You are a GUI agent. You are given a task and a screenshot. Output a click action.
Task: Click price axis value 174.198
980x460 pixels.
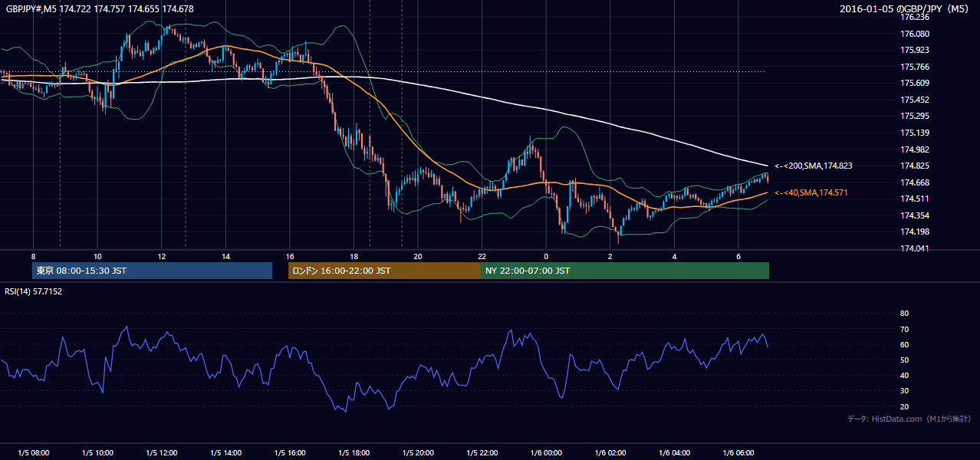(x=915, y=232)
